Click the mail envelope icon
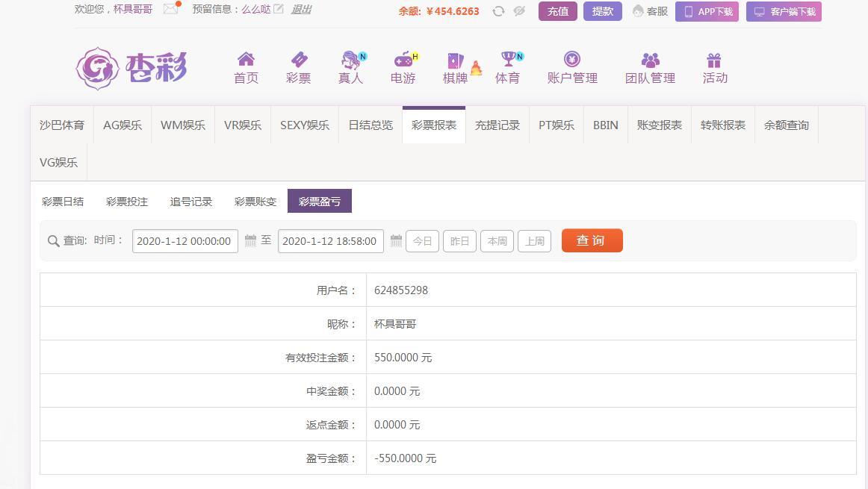Screen dimensions: 868x489 pos(170,10)
